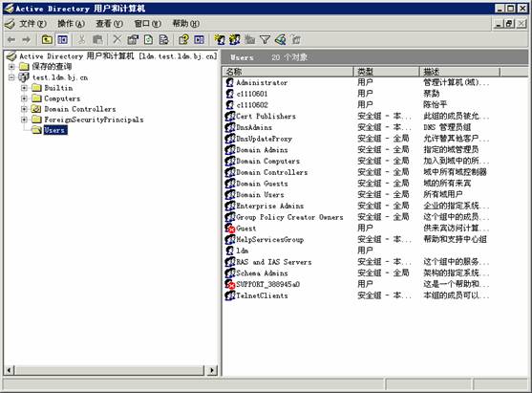Create a new user via the toolbar icon
The image size is (532, 393).
220,40
